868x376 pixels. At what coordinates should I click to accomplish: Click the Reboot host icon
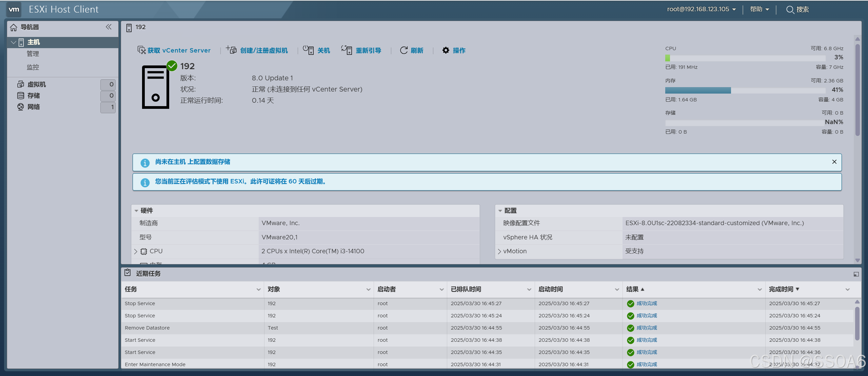[347, 50]
